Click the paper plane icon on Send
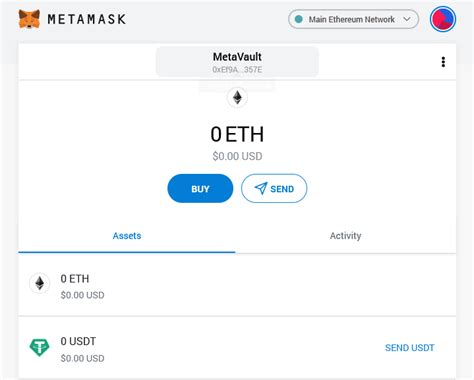The height and width of the screenshot is (380, 474). coord(261,188)
